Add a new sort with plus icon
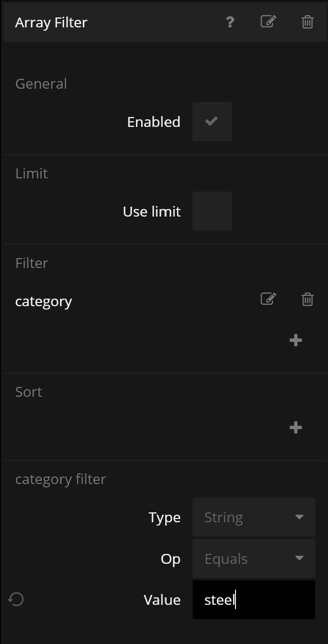Image resolution: width=328 pixels, height=644 pixels. coord(295,427)
